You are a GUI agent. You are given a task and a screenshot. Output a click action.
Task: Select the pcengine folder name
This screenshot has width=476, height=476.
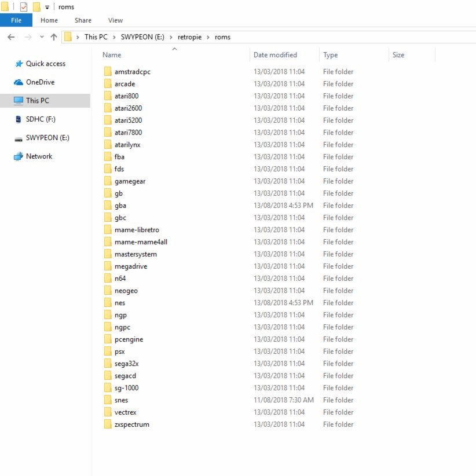129,340
